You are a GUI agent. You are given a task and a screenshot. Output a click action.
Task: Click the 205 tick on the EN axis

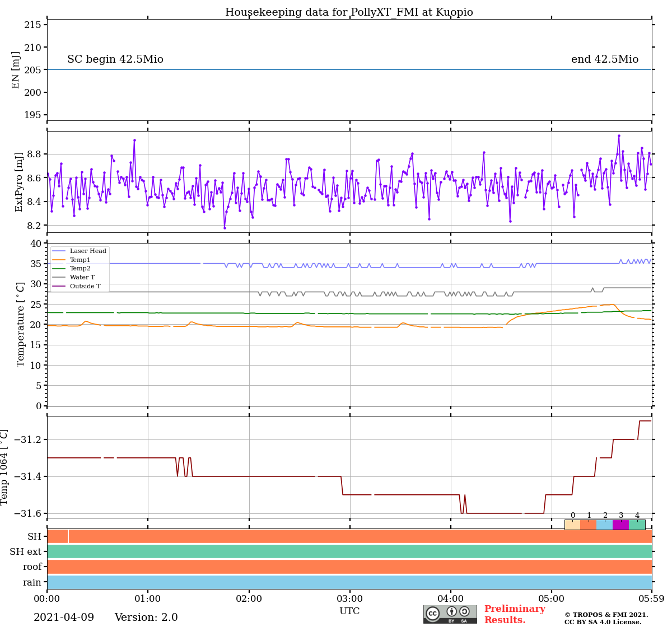32,70
